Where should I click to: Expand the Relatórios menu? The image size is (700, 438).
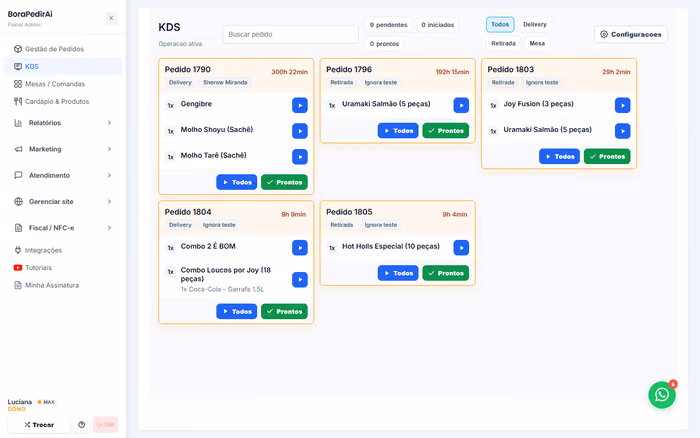click(62, 123)
